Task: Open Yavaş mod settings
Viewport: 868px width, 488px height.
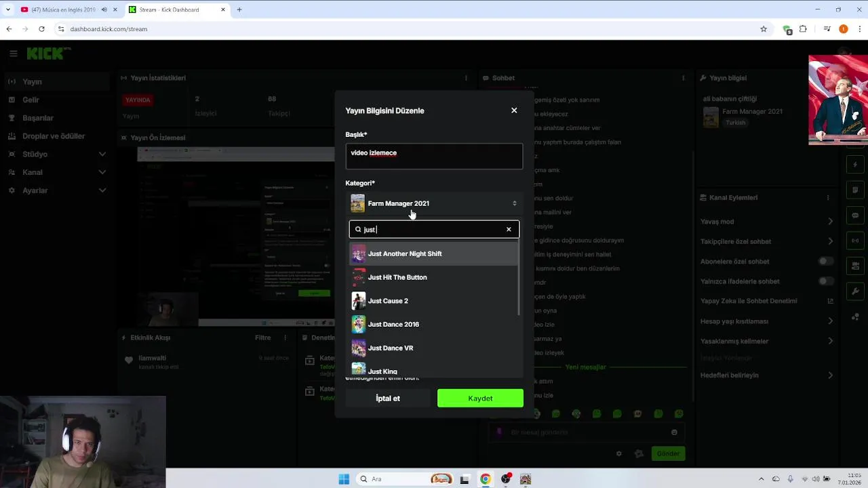Action: [767, 222]
